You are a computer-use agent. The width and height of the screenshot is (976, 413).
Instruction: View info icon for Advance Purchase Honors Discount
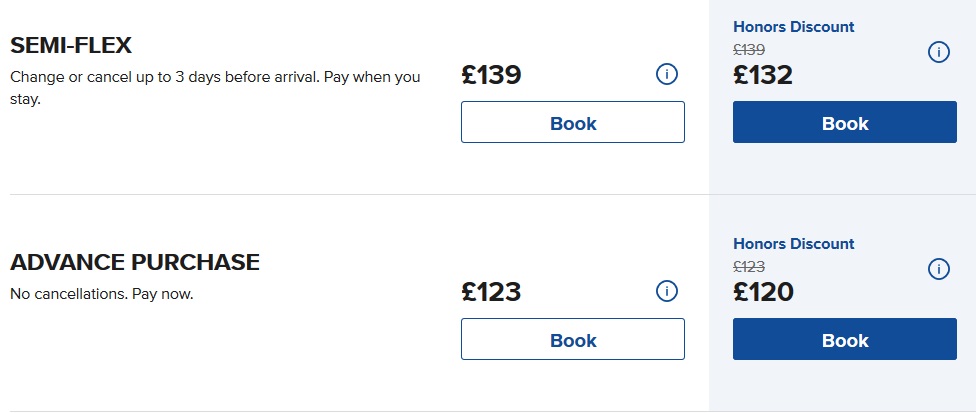[x=939, y=269]
